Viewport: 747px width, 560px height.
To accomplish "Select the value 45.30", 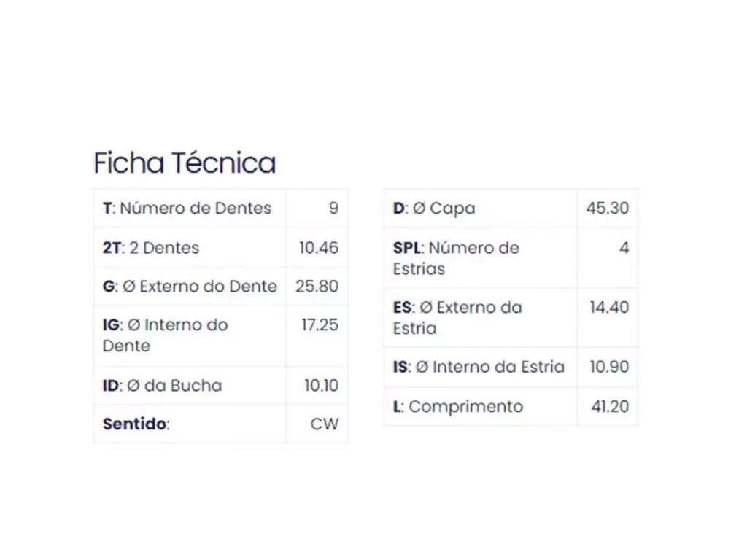I will point(607,209).
